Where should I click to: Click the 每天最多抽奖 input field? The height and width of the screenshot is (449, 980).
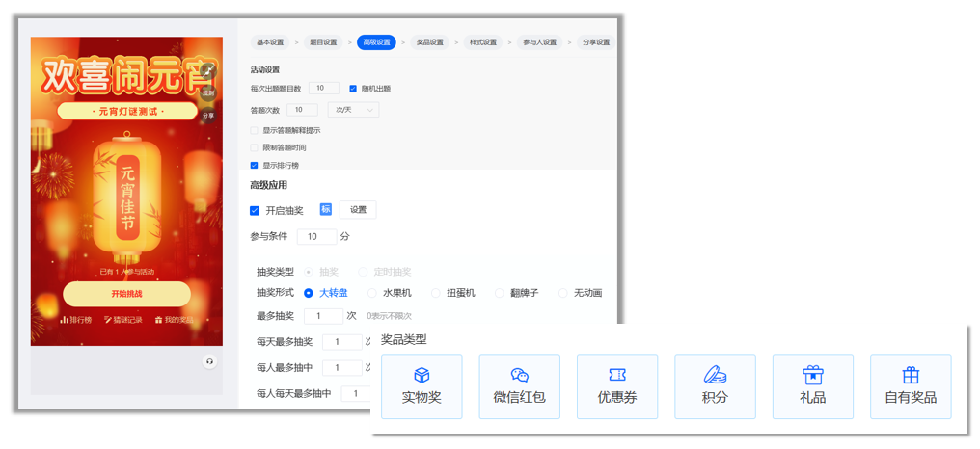(x=341, y=342)
